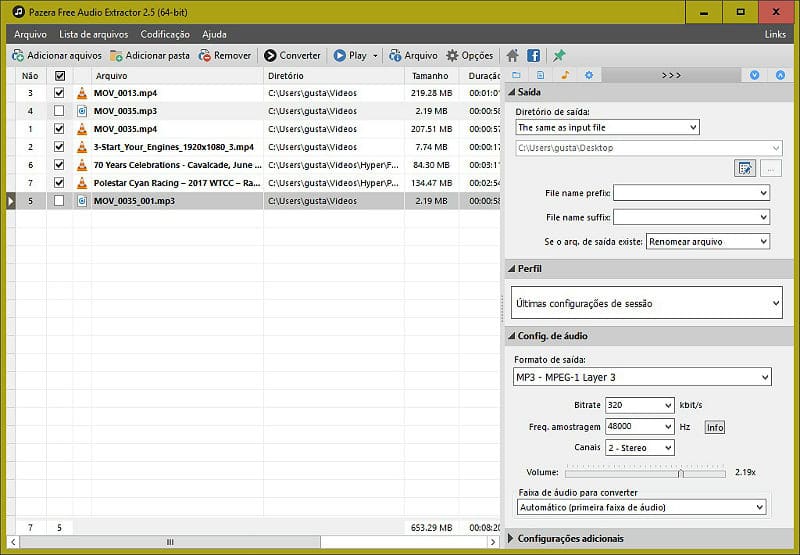The width and height of the screenshot is (800, 555).
Task: Collapse the Saída section
Action: pos(512,92)
